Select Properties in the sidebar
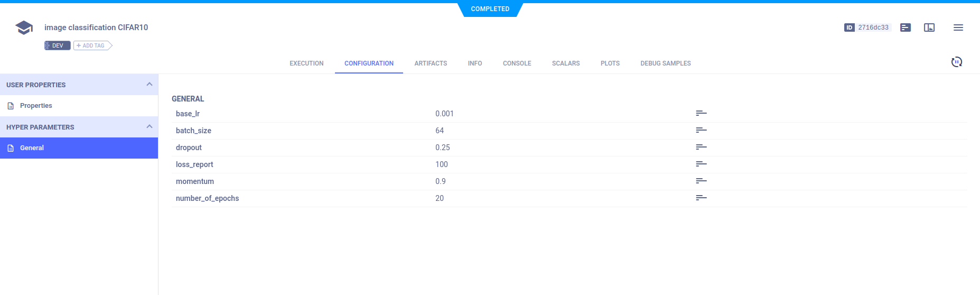 pos(36,106)
